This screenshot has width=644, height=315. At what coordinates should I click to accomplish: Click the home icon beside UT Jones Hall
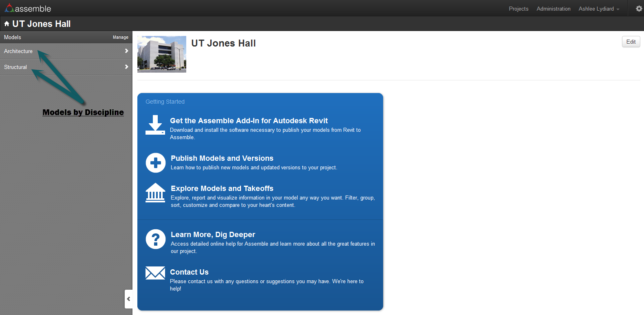[x=7, y=24]
